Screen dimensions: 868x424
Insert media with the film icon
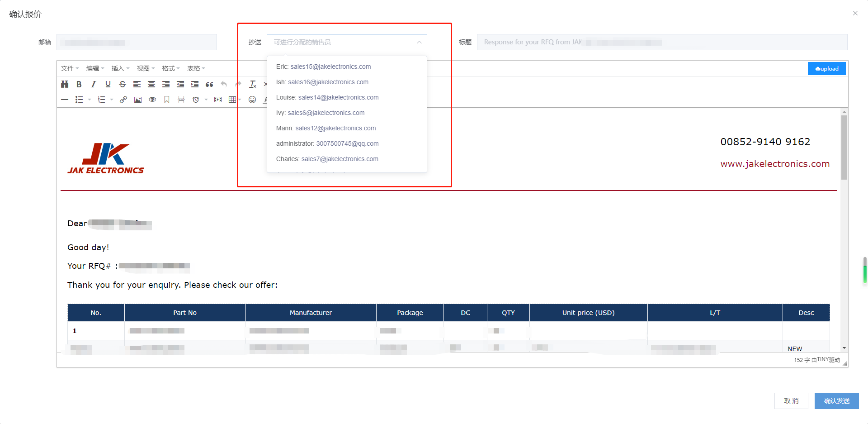coord(218,100)
